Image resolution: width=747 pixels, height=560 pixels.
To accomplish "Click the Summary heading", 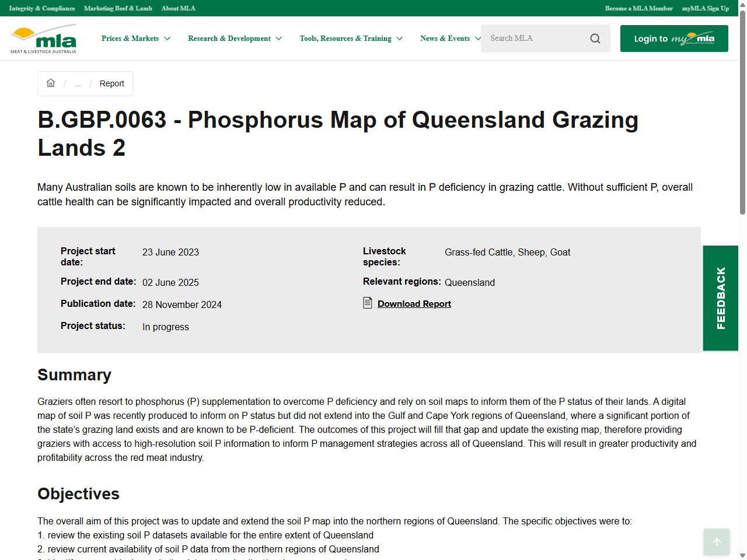I will tap(75, 374).
